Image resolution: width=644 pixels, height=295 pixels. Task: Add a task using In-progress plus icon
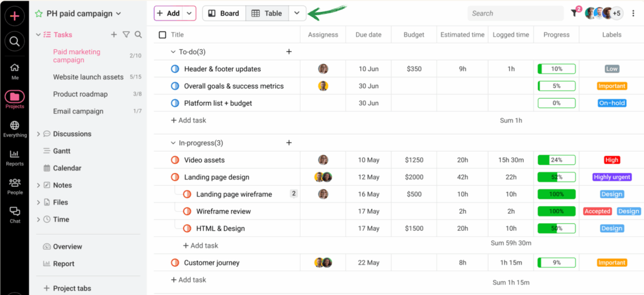[289, 143]
